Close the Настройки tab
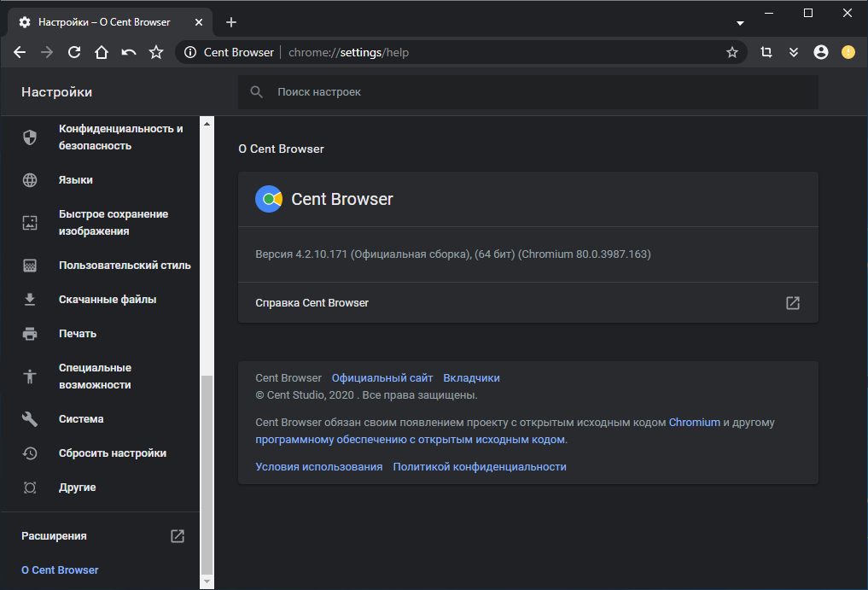 point(199,22)
